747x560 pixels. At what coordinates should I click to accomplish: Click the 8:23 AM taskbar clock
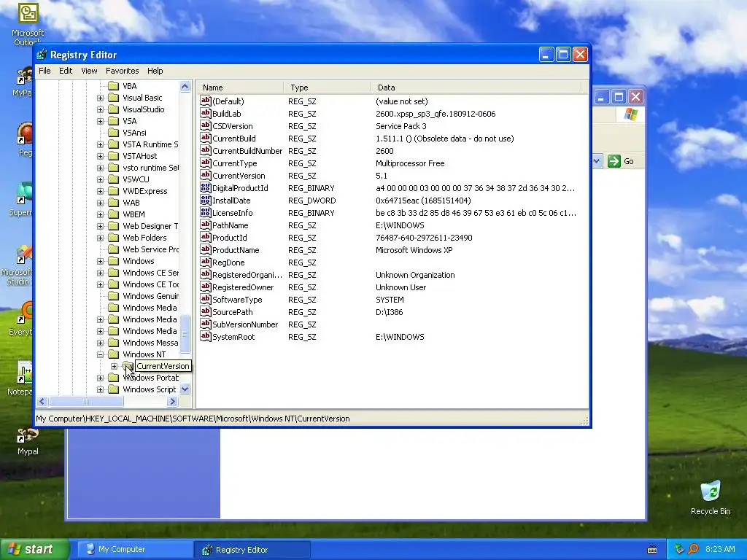(720, 549)
